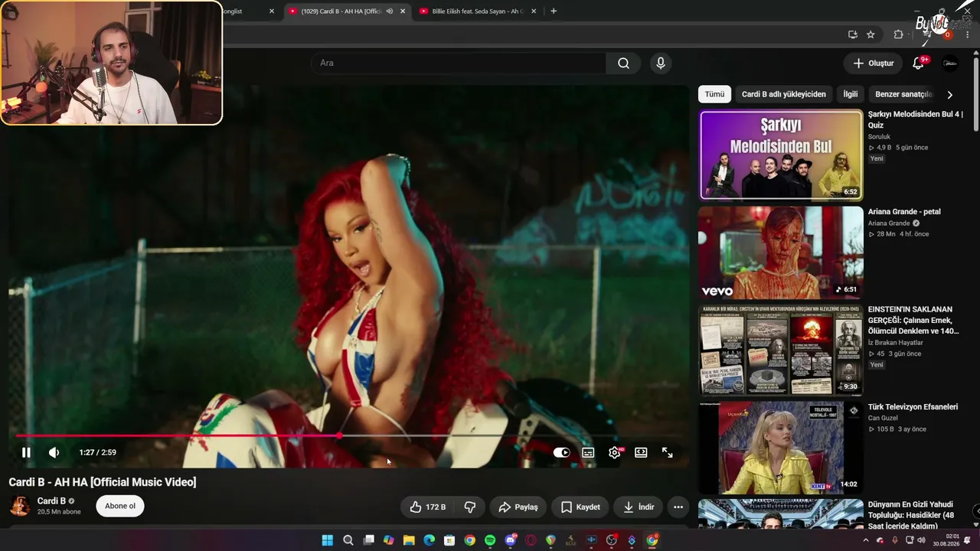The height and width of the screenshot is (551, 980).
Task: Start voice search with the microphone icon
Action: pyautogui.click(x=661, y=63)
